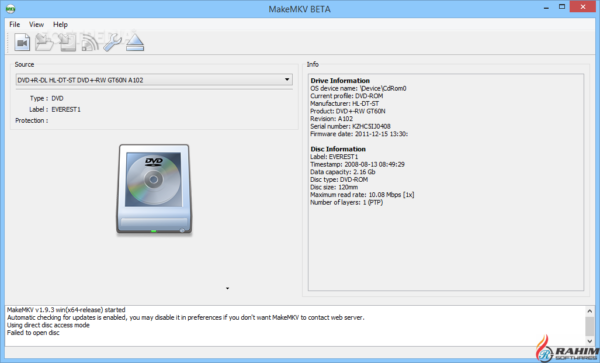This screenshot has width=600, height=363.
Task: Close the MakeMKV BETA window
Action: click(x=583, y=7)
